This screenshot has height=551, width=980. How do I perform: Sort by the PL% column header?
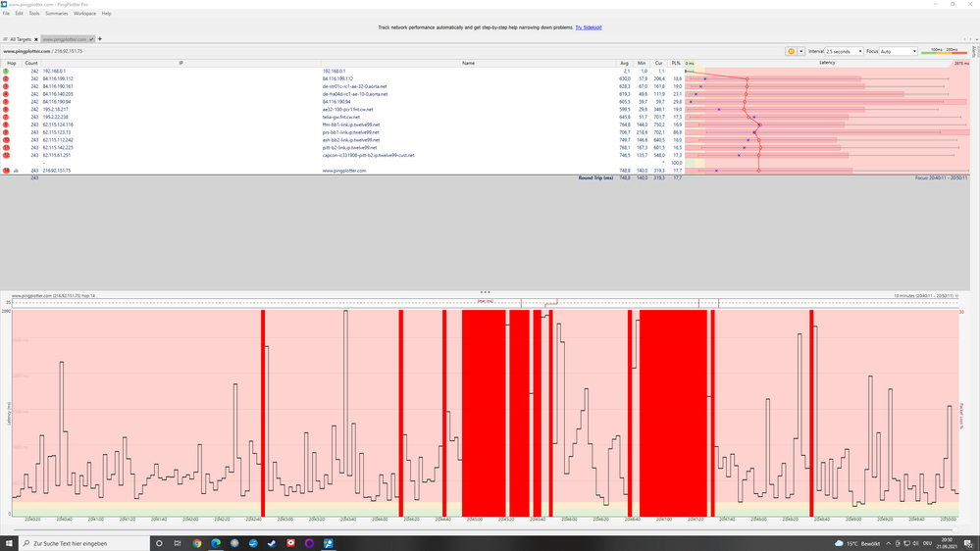tap(676, 62)
